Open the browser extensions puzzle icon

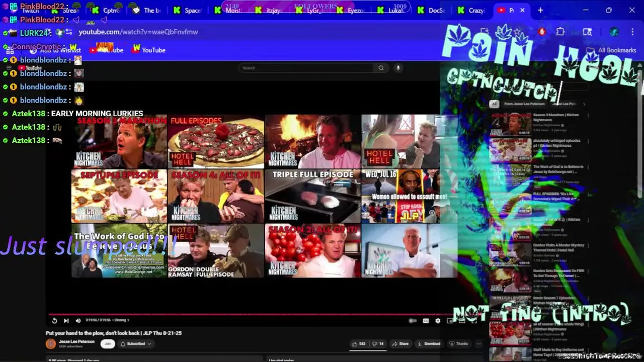click(x=560, y=32)
